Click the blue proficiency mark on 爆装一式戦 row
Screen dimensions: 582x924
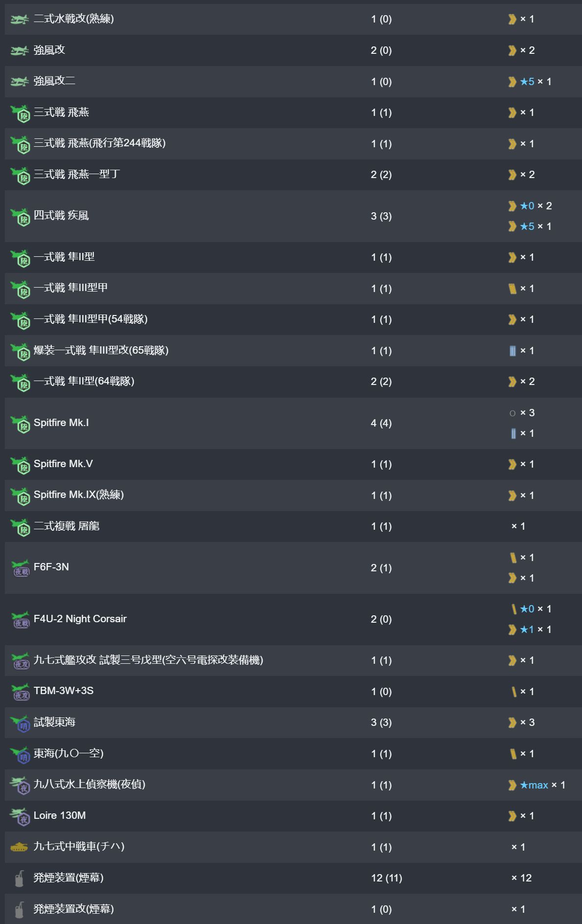click(x=513, y=351)
